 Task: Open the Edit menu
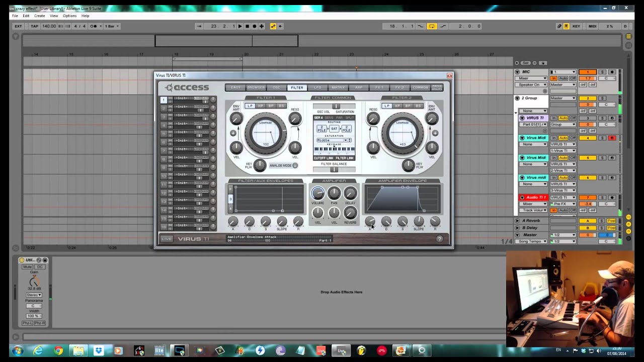(26, 16)
